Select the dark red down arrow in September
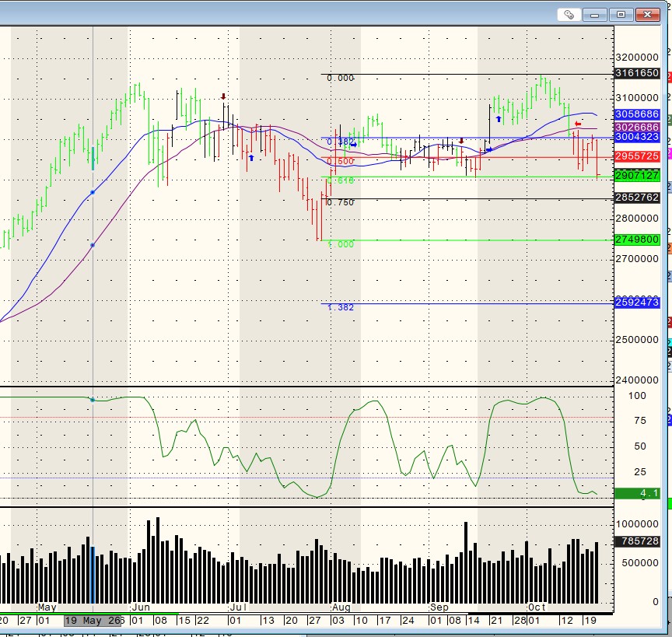Image resolution: width=672 pixels, height=637 pixels. click(x=461, y=141)
